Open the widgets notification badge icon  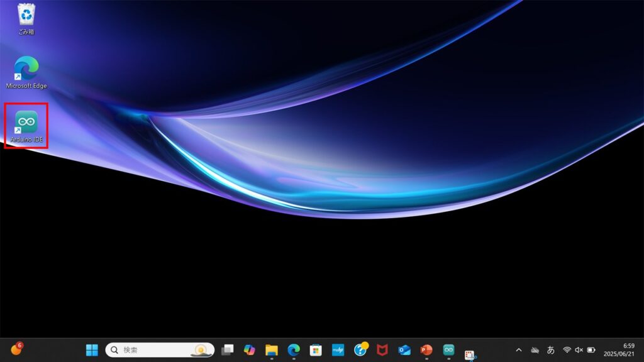(16, 349)
